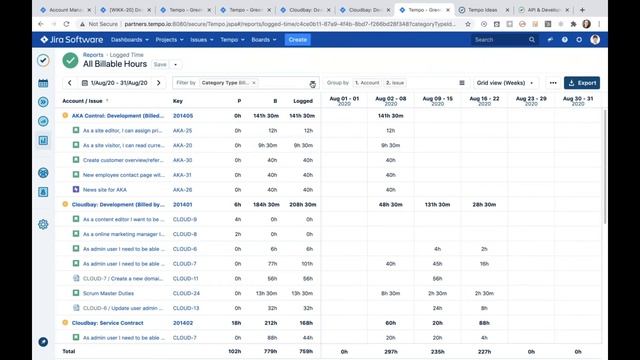Open the Issues dropdown menu
The image size is (640, 360).
(x=202, y=40)
